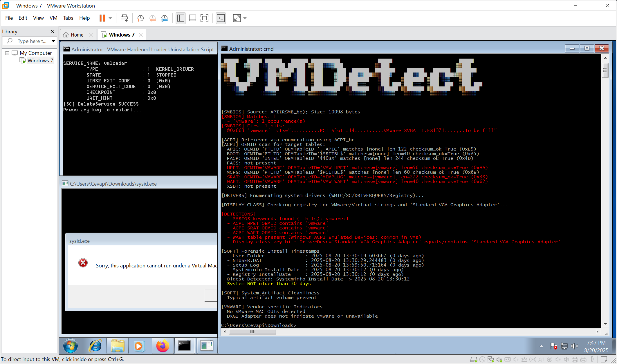This screenshot has width=617, height=364.
Task: Click the Pause virtual machine button
Action: [102, 18]
